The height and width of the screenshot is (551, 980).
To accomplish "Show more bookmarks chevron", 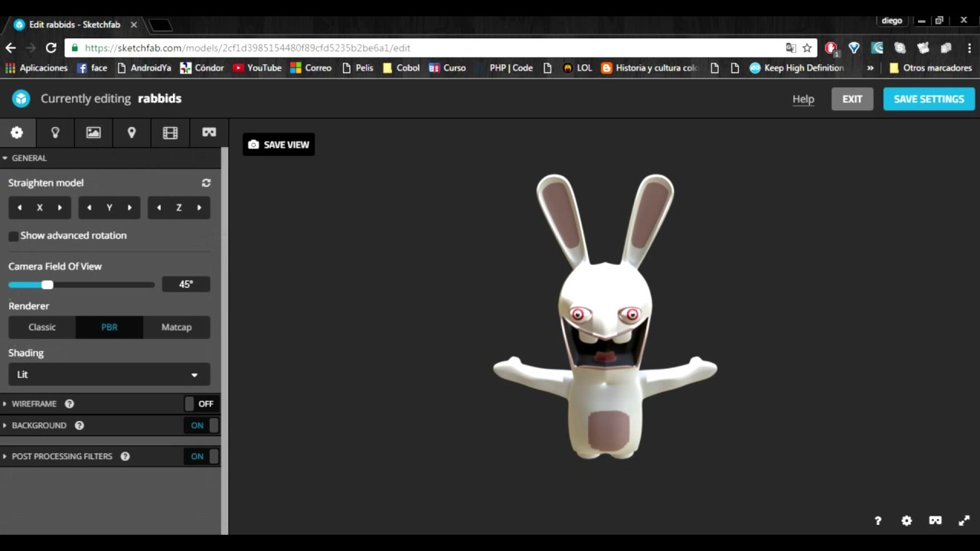I will click(x=870, y=68).
